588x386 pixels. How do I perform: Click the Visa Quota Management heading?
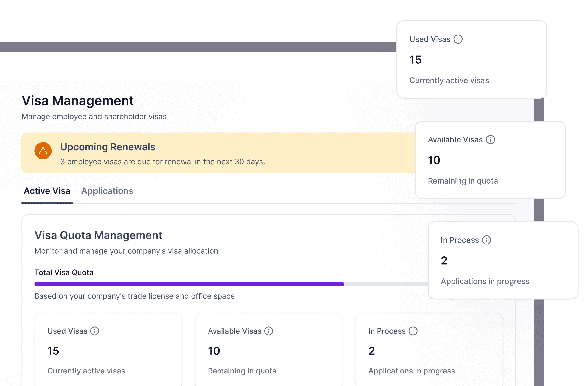coord(98,235)
